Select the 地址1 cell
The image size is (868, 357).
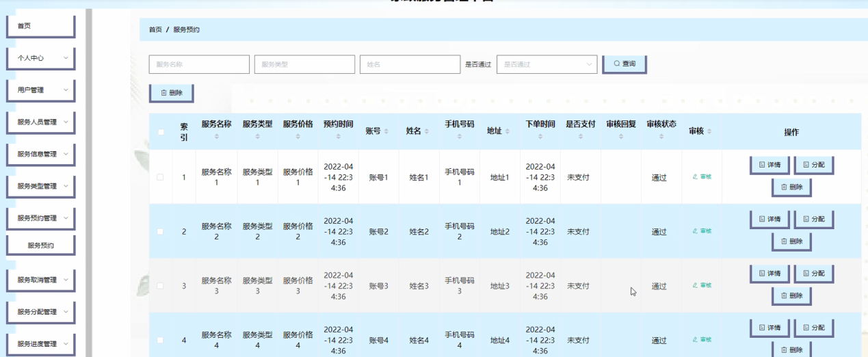click(500, 177)
